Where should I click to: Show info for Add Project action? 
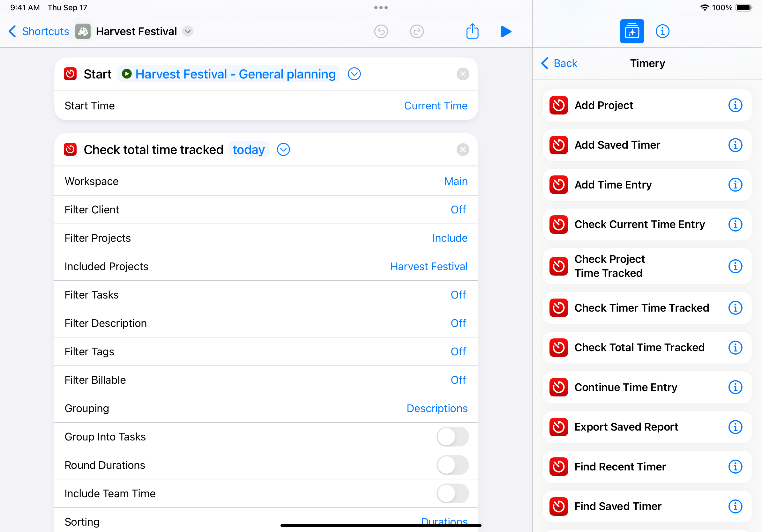click(x=735, y=106)
